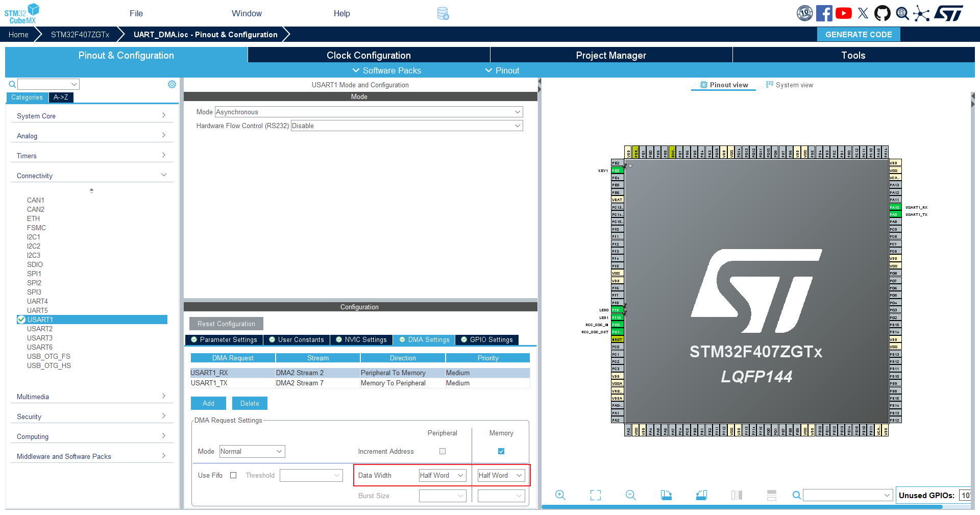The height and width of the screenshot is (515, 980).
Task: Open the pin search combo box
Action: pos(848,495)
